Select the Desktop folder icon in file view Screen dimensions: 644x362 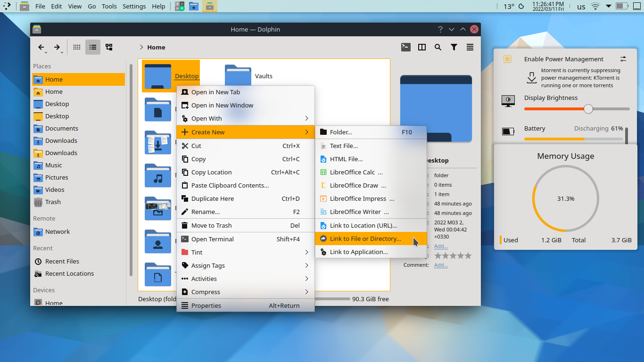158,76
